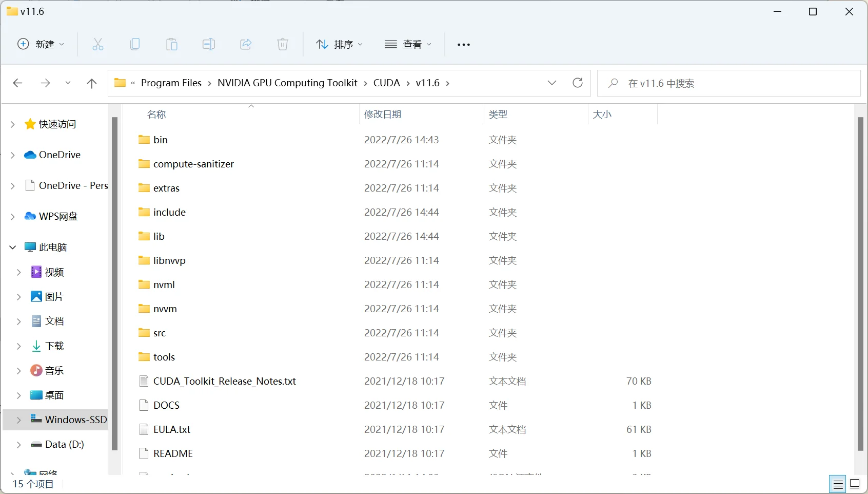Viewport: 868px width, 494px height.
Task: Switch to large thumbnails view mode
Action: (855, 484)
